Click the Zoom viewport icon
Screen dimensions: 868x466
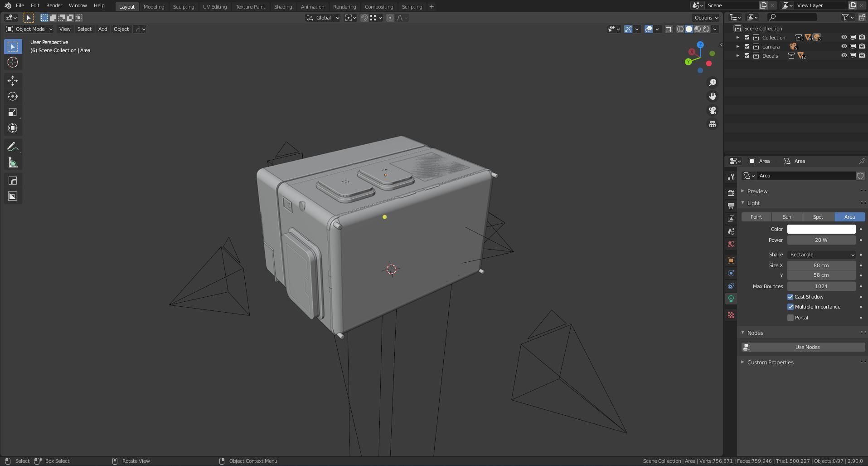[x=713, y=82]
